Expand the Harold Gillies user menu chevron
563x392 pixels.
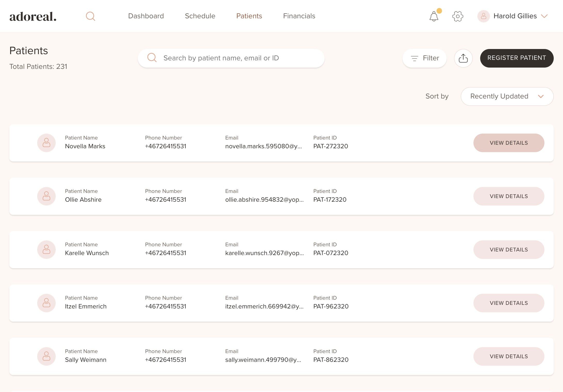tap(544, 16)
